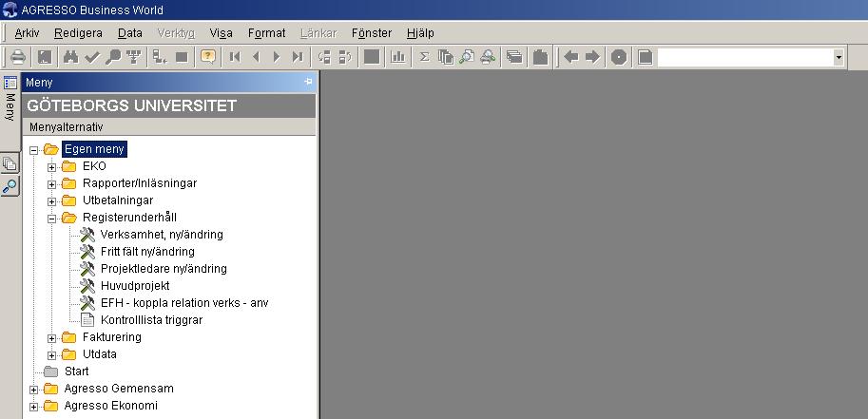Go to next record arrow
This screenshot has width=868, height=419.
tap(277, 57)
